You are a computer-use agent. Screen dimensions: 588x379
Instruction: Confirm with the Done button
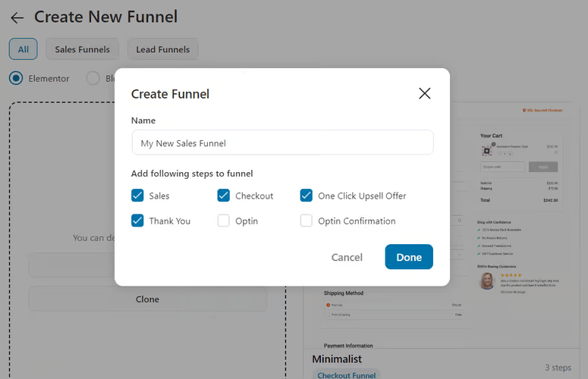point(409,257)
